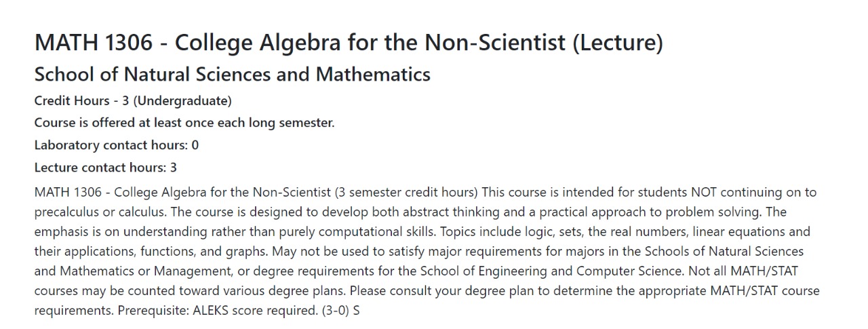Click the School of Natural Sciences and Mathematics subheading
The height and width of the screenshot is (329, 868).
[232, 74]
